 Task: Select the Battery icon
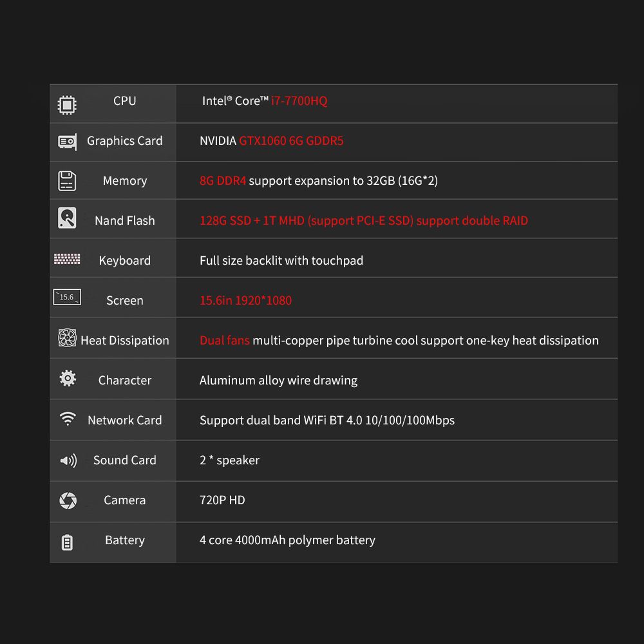[x=67, y=542]
